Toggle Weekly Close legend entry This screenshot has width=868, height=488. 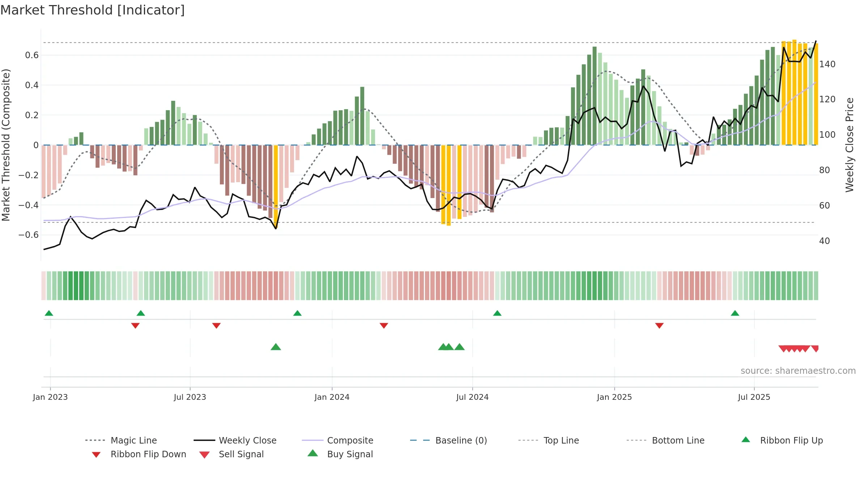click(x=235, y=440)
